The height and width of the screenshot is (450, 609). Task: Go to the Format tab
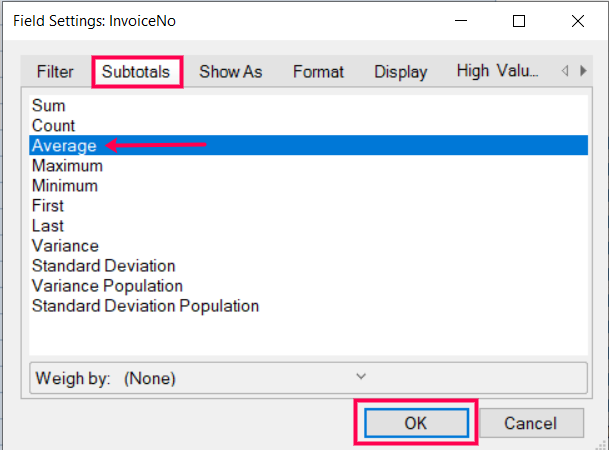pos(318,71)
